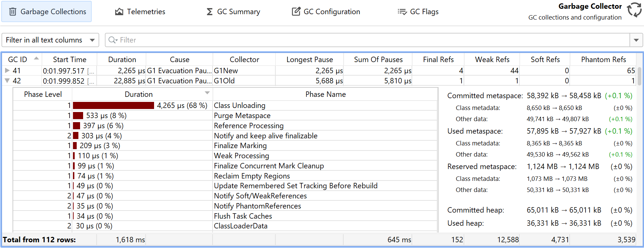Click the GC Summary sigma icon
Viewport: 644px width, 248px height.
click(x=209, y=12)
